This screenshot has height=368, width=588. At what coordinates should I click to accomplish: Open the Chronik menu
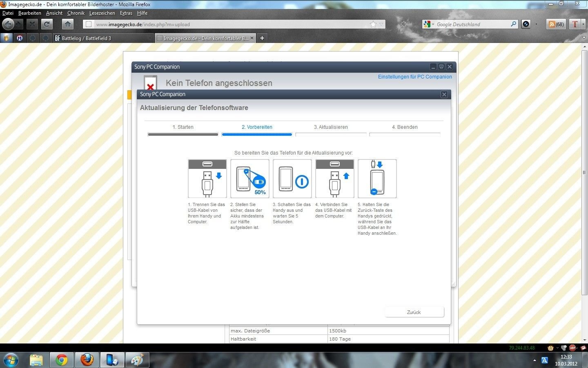pyautogui.click(x=76, y=13)
